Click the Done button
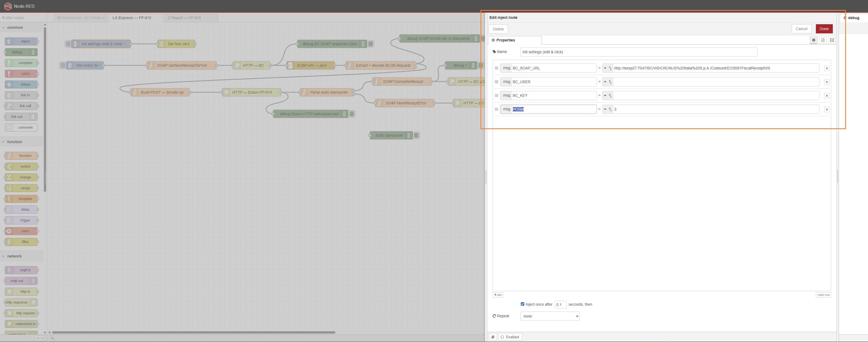 click(x=824, y=29)
